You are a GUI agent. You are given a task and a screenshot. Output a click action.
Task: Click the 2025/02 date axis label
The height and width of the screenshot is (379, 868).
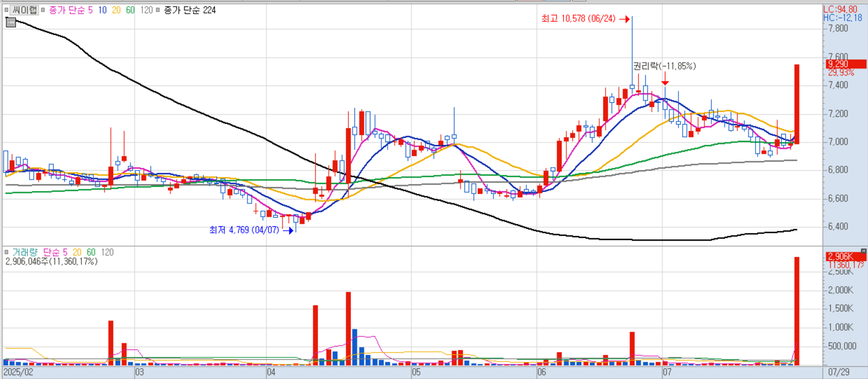click(x=18, y=372)
